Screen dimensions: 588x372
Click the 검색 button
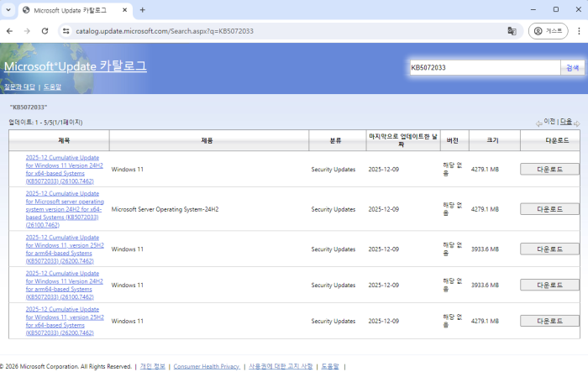click(572, 67)
